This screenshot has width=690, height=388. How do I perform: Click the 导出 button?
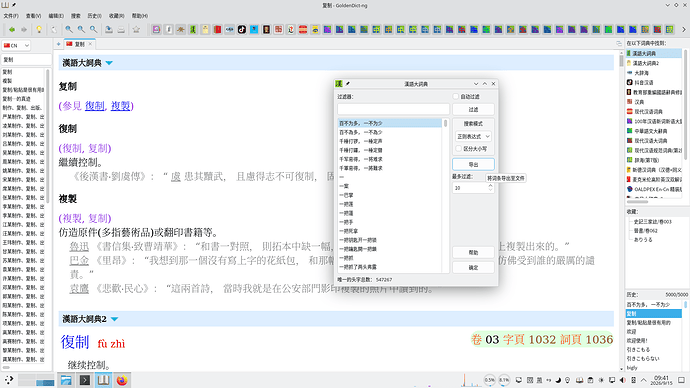pyautogui.click(x=473, y=165)
